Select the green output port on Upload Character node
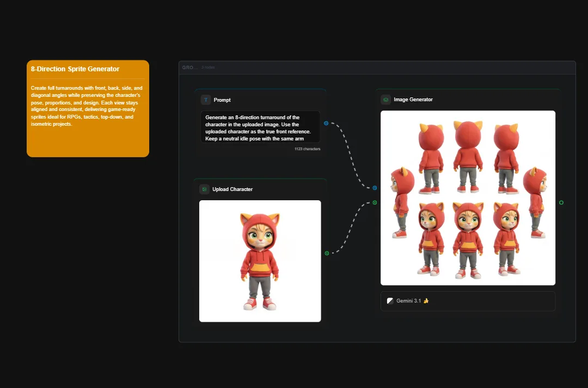Screen dimensions: 588x388 326,253
